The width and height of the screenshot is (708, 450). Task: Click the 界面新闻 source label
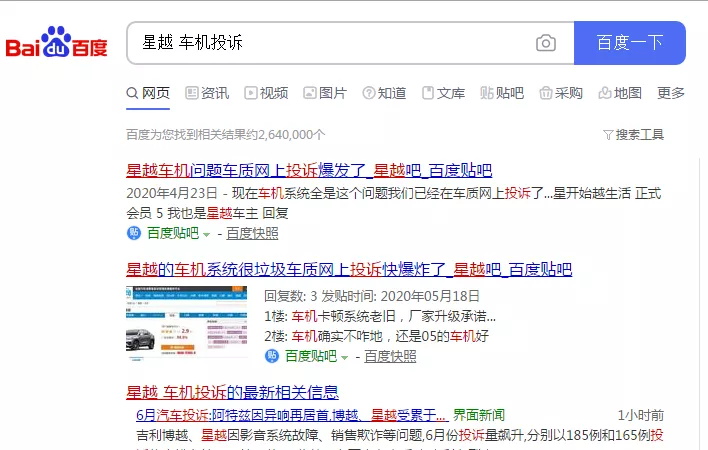point(479,415)
